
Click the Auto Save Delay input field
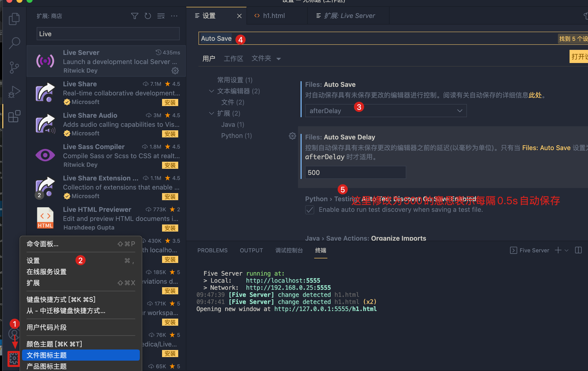pyautogui.click(x=355, y=172)
